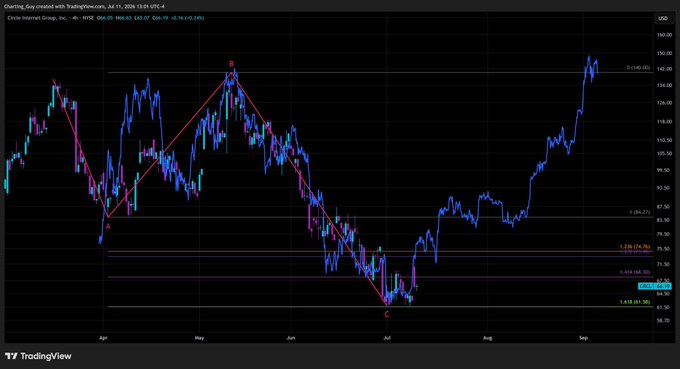Viewport: 680px width, 369px height.
Task: Select the 1.618 (61.58) Fibonacci level label
Action: pyautogui.click(x=635, y=302)
